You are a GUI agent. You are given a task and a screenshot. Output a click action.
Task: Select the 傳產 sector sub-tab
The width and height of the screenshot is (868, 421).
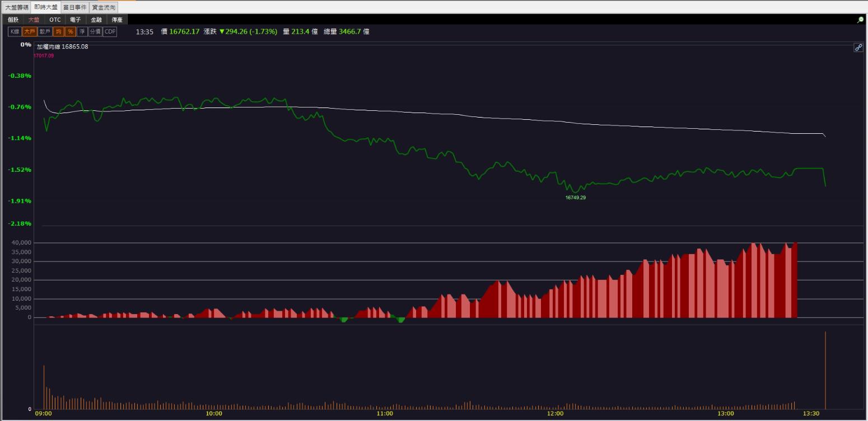click(x=117, y=20)
